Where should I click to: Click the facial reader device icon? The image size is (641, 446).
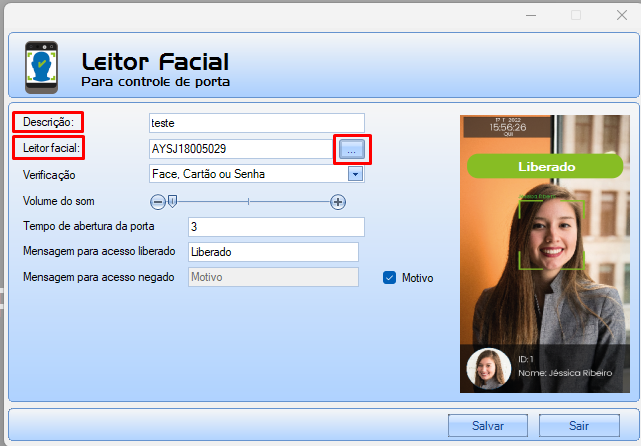(41, 67)
